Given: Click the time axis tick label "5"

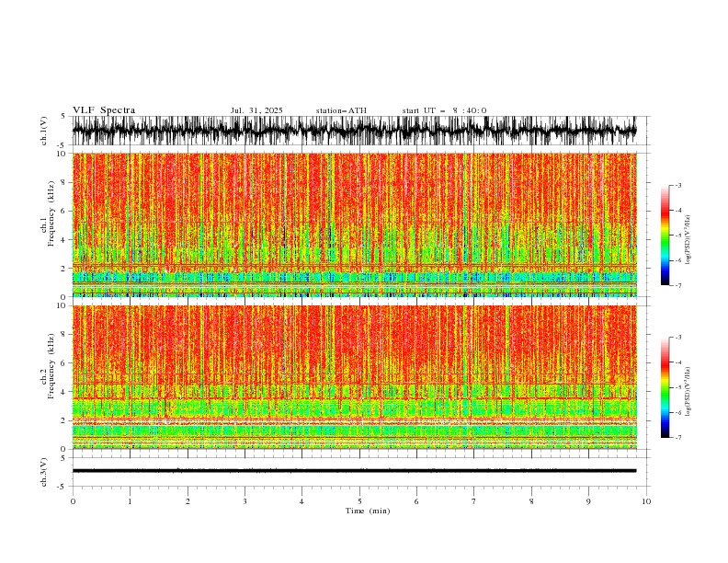Looking at the screenshot, I should pos(359,501).
